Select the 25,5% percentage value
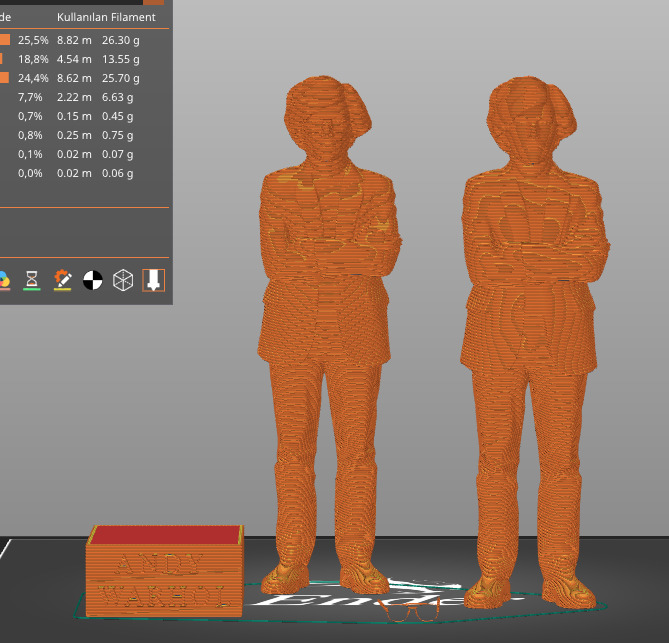The width and height of the screenshot is (669, 643). point(33,40)
